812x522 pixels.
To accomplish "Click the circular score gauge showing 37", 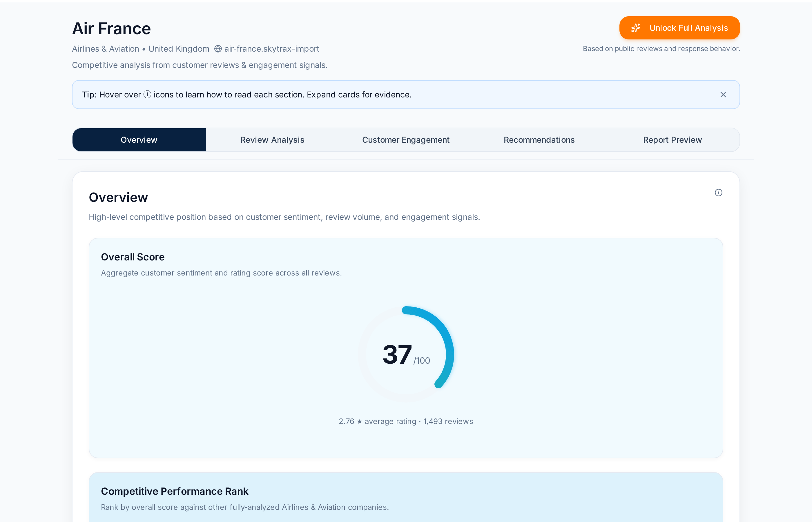I will click(x=406, y=354).
